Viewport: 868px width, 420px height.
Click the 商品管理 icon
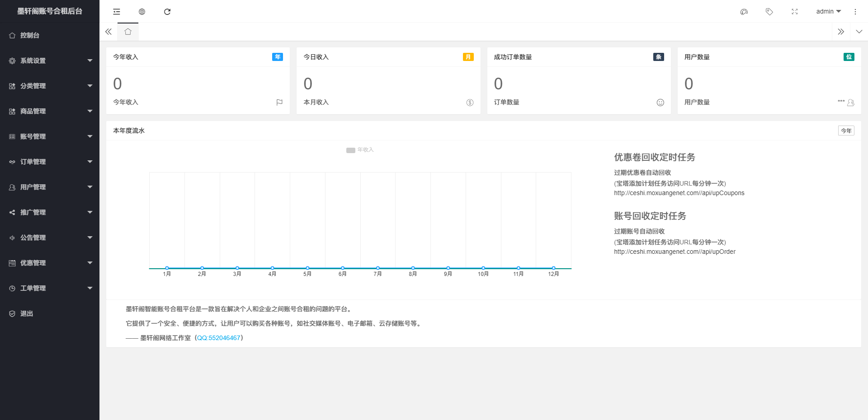[12, 111]
